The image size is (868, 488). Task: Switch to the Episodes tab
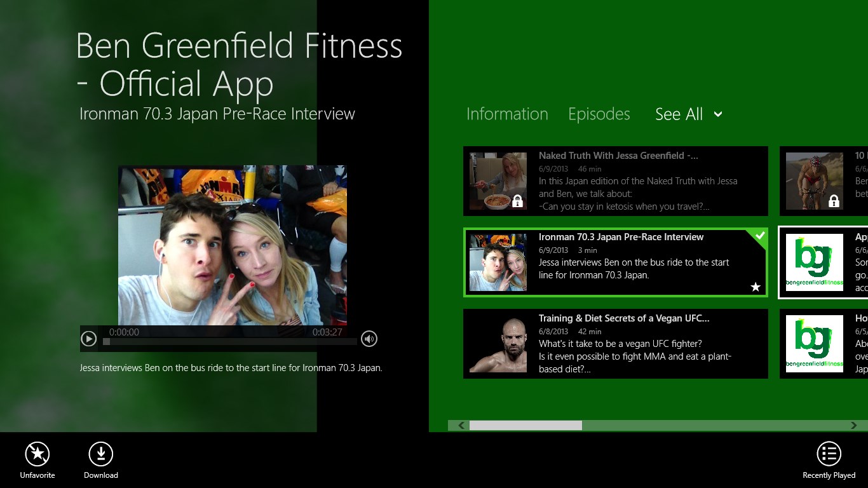[599, 114]
